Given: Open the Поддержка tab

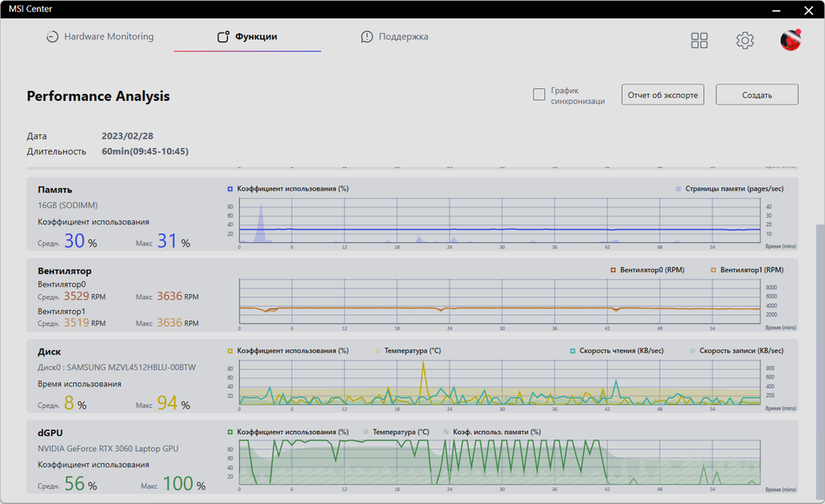Looking at the screenshot, I should [x=395, y=37].
